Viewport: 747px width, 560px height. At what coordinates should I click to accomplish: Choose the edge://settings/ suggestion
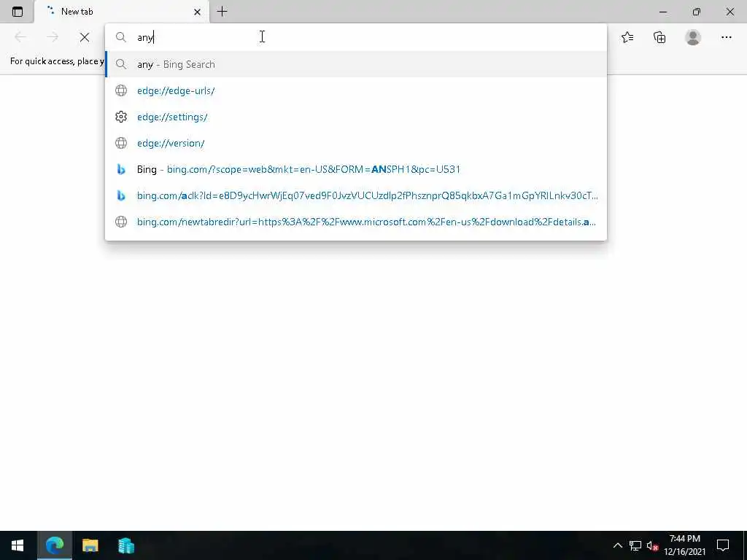pos(356,117)
